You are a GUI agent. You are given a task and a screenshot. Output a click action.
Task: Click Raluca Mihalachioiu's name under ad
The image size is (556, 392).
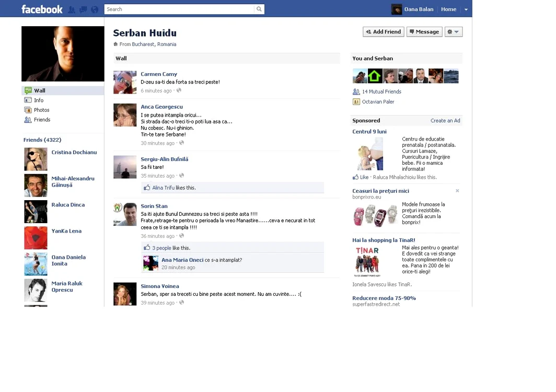point(395,177)
